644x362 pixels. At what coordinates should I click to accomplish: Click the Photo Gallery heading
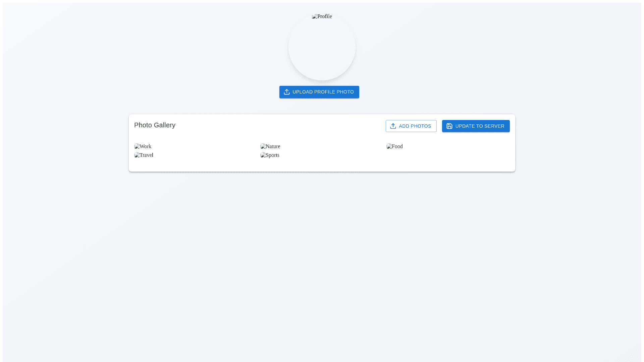(x=155, y=125)
